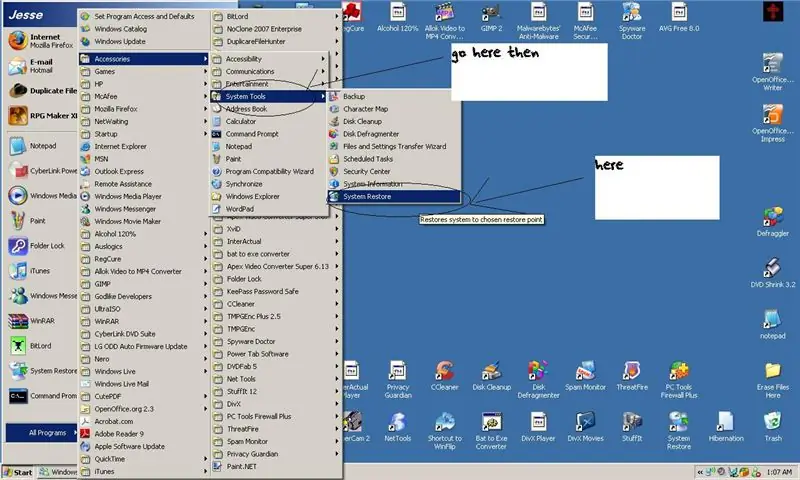This screenshot has height=480, width=800.
Task: Open Windows Update in programs list
Action: [x=144, y=41]
